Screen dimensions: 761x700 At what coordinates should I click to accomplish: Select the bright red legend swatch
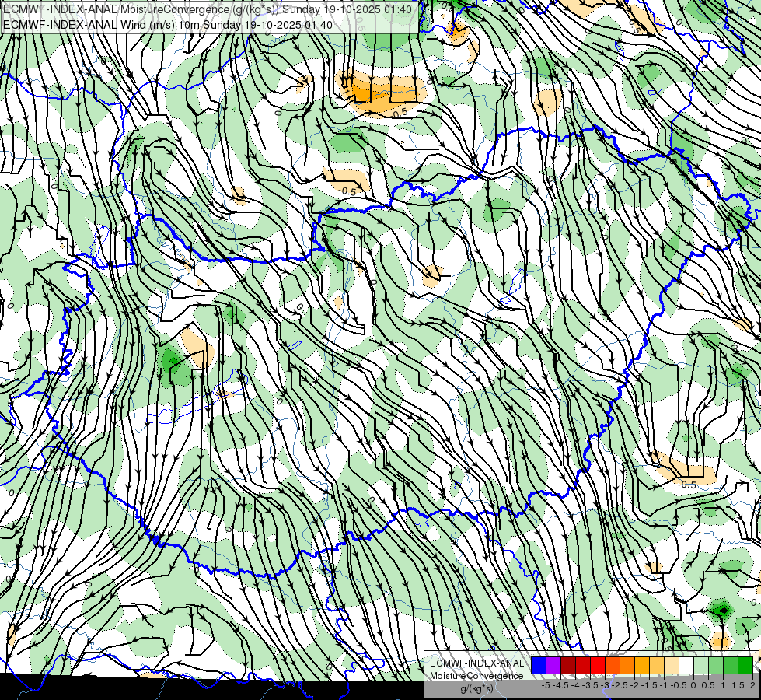(598, 665)
